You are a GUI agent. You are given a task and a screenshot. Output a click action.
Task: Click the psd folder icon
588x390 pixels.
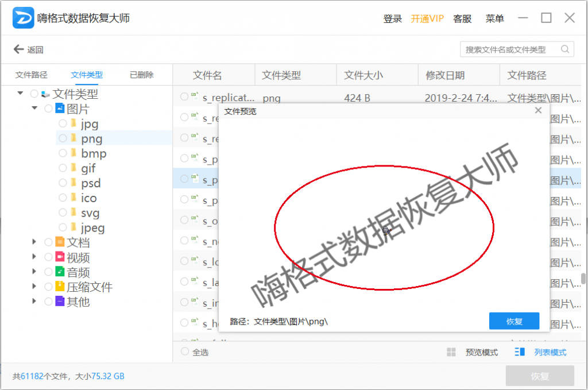tap(74, 183)
